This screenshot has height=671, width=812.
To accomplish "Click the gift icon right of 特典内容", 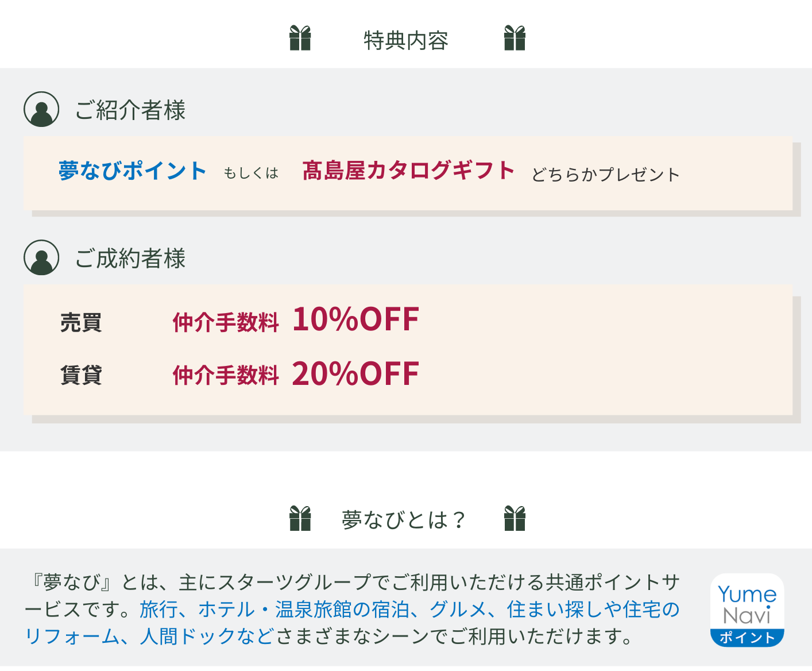I will 515,38.
